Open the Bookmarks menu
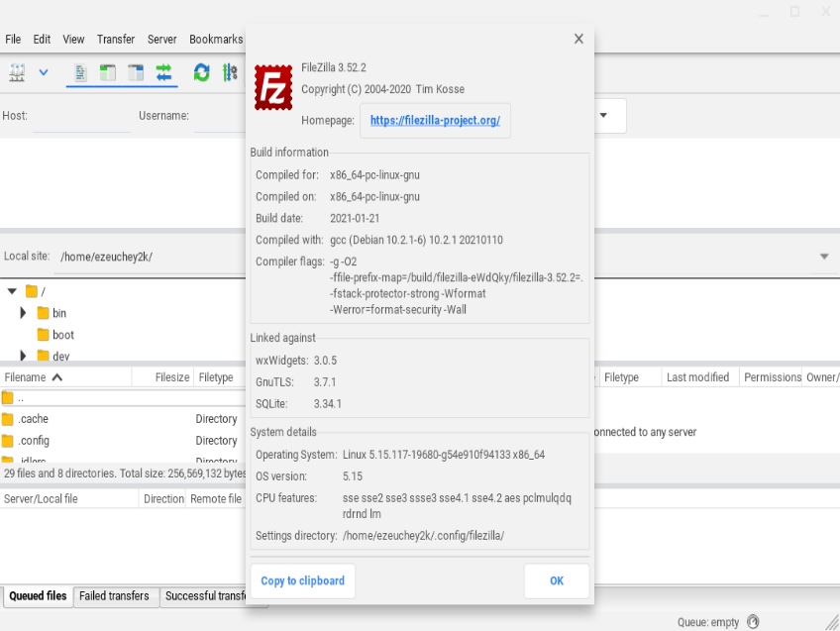Image resolution: width=840 pixels, height=631 pixels. pyautogui.click(x=216, y=39)
